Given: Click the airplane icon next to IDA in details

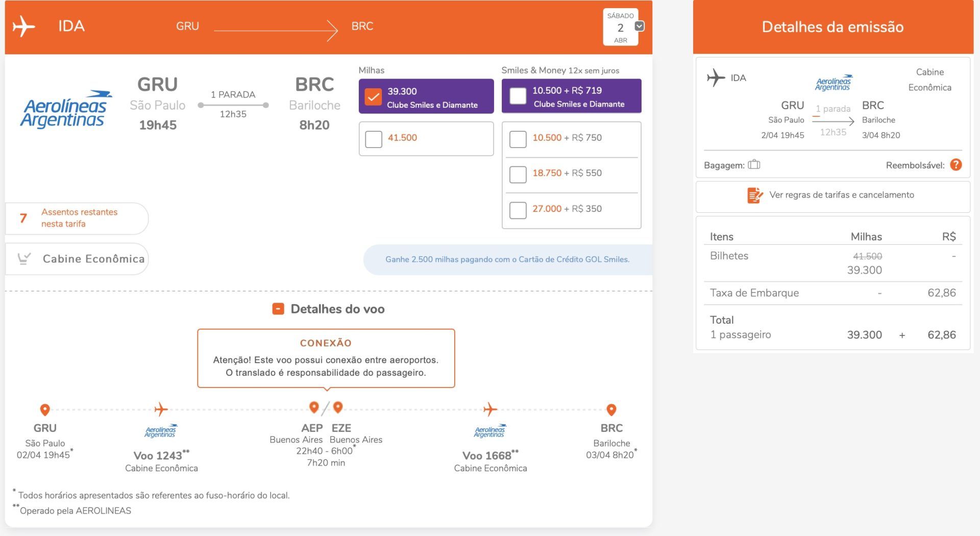Looking at the screenshot, I should pos(716,78).
